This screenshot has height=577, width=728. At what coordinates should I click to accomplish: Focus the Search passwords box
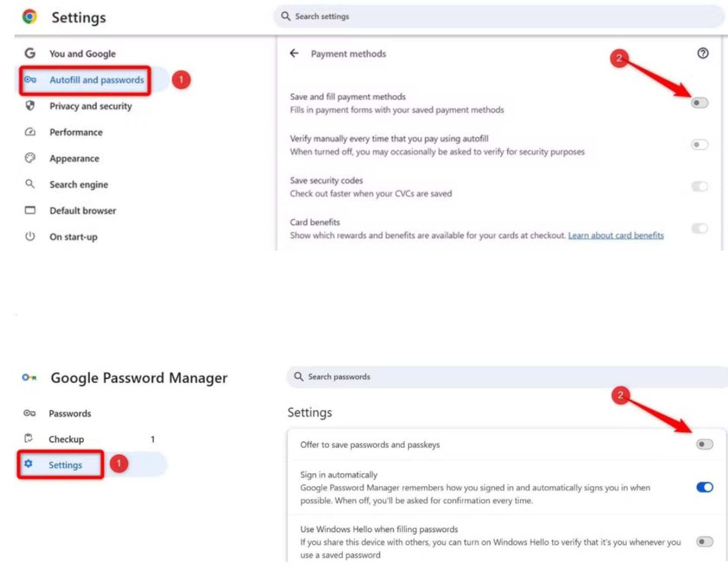click(507, 377)
